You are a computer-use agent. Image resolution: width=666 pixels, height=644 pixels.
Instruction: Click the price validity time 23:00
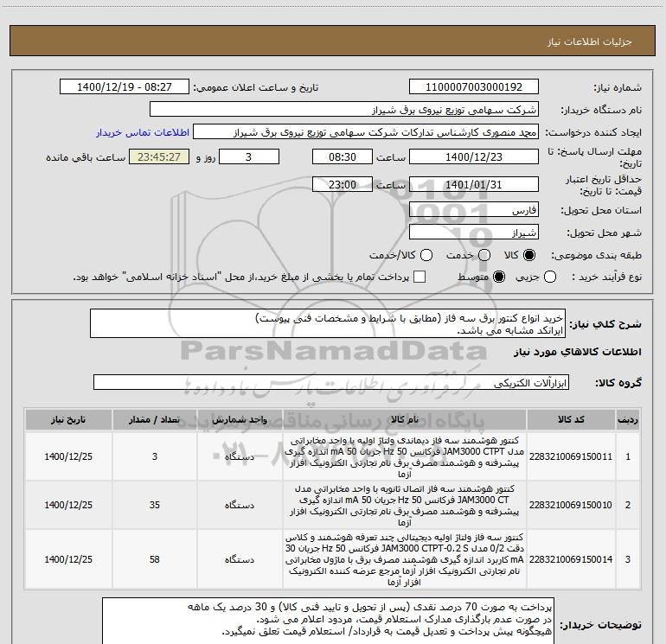coord(343,185)
